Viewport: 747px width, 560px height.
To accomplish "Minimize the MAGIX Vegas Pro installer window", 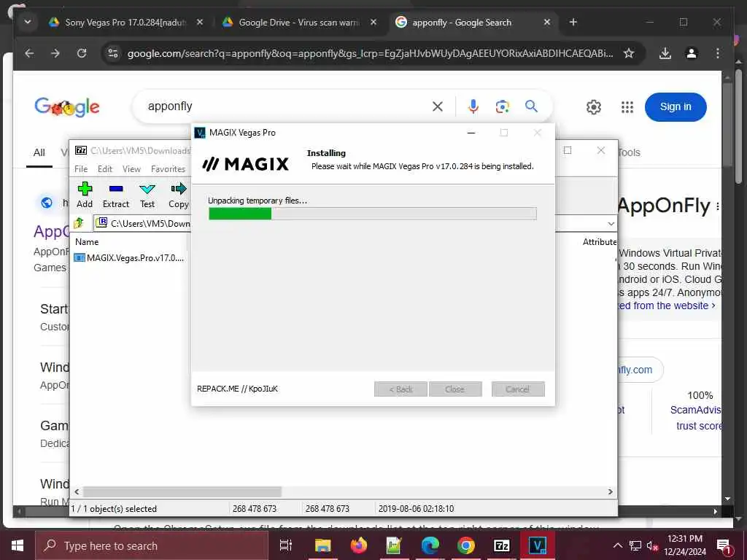I will [x=471, y=133].
